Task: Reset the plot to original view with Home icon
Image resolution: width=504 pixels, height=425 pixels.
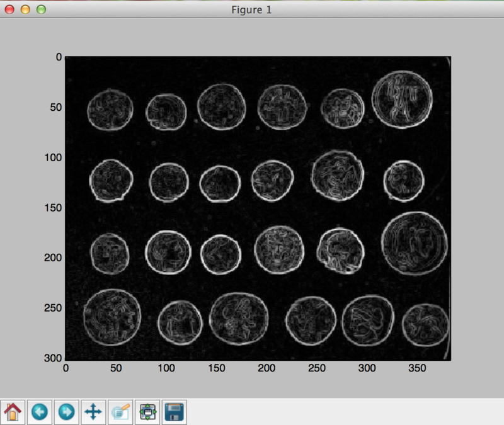Action: (13, 412)
